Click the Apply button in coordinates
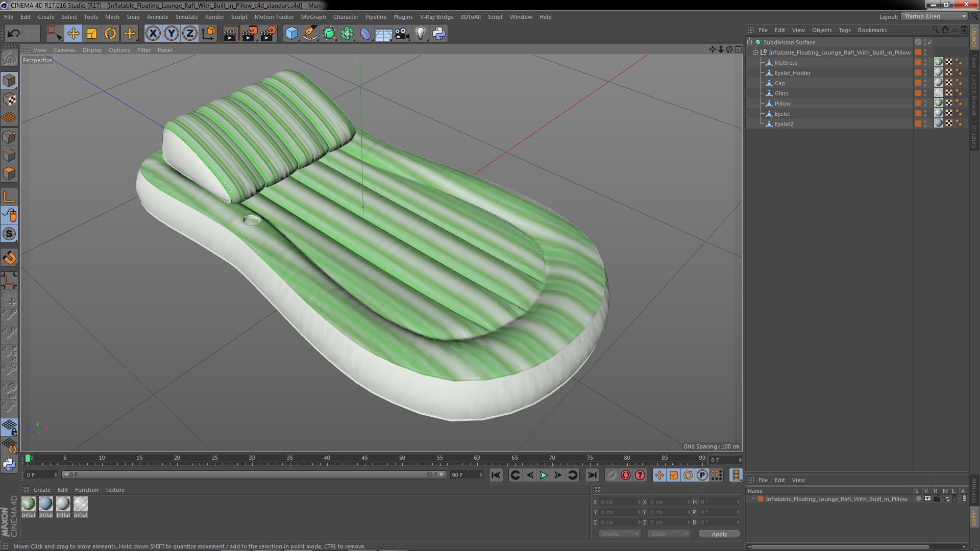 (719, 534)
